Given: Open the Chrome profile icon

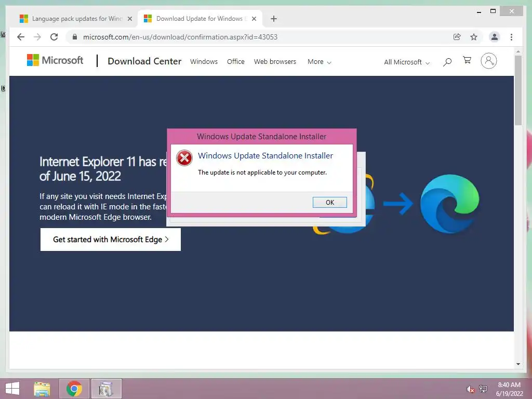Looking at the screenshot, I should click(x=495, y=37).
